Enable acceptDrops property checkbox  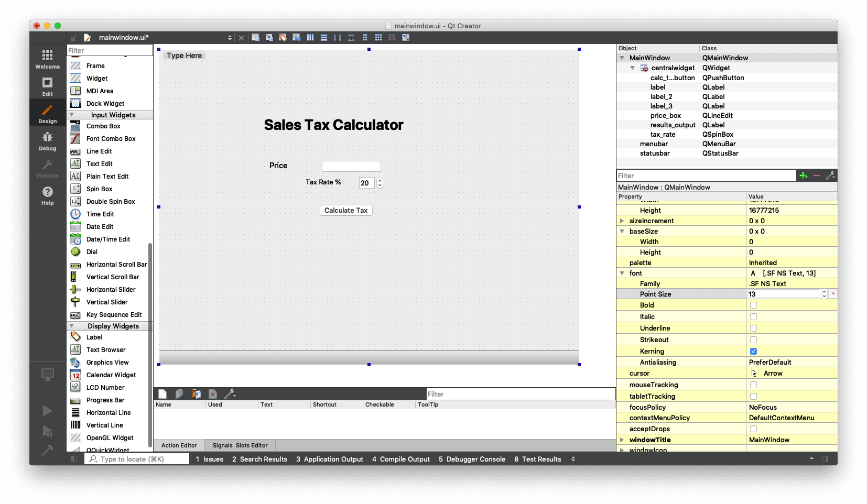753,429
